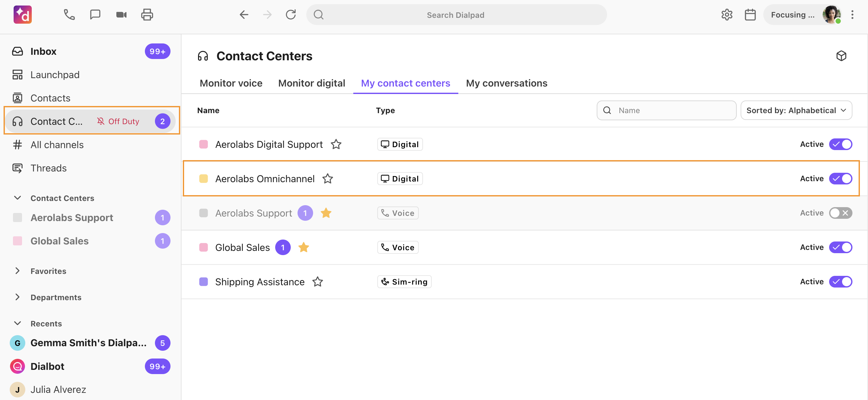Reload the page with refresh icon

(x=290, y=15)
